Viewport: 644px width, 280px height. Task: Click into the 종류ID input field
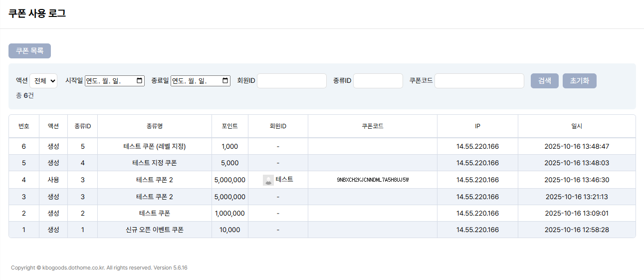378,81
